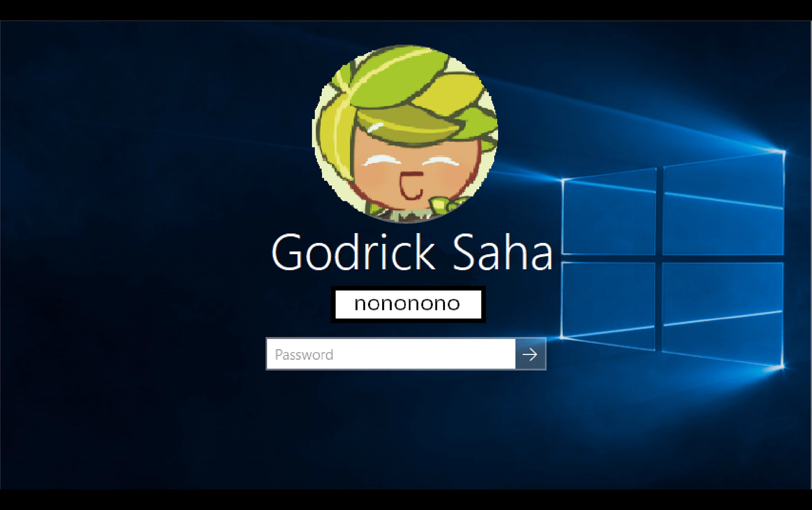812x510 pixels.
Task: Click the "nononono" hint label
Action: pyautogui.click(x=408, y=304)
